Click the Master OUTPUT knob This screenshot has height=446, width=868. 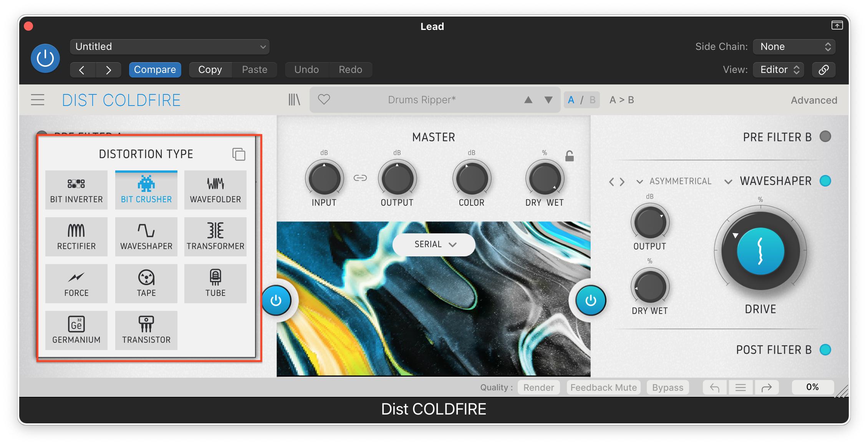point(397,178)
